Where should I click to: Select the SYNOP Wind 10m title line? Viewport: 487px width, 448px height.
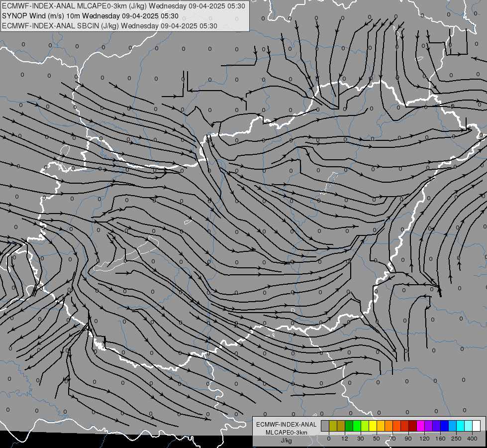(91, 16)
